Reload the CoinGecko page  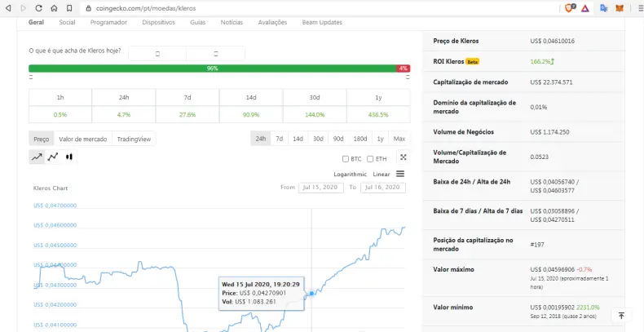coord(38,8)
